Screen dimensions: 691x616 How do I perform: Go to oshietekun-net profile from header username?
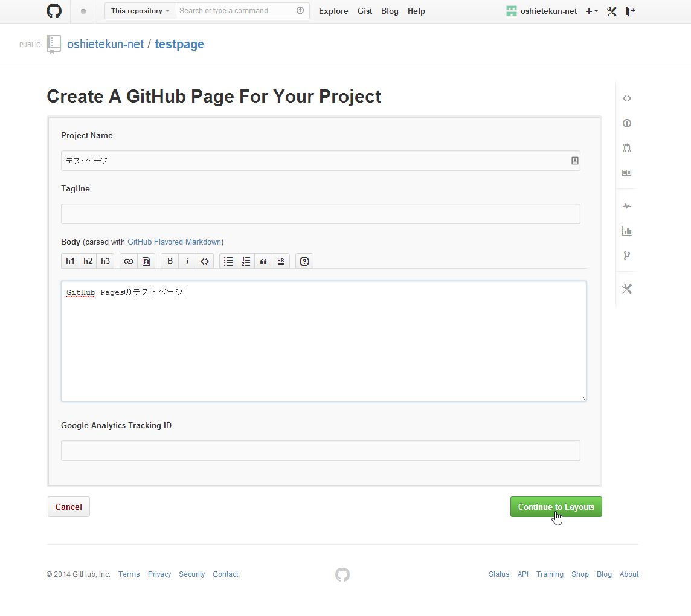[x=548, y=11]
